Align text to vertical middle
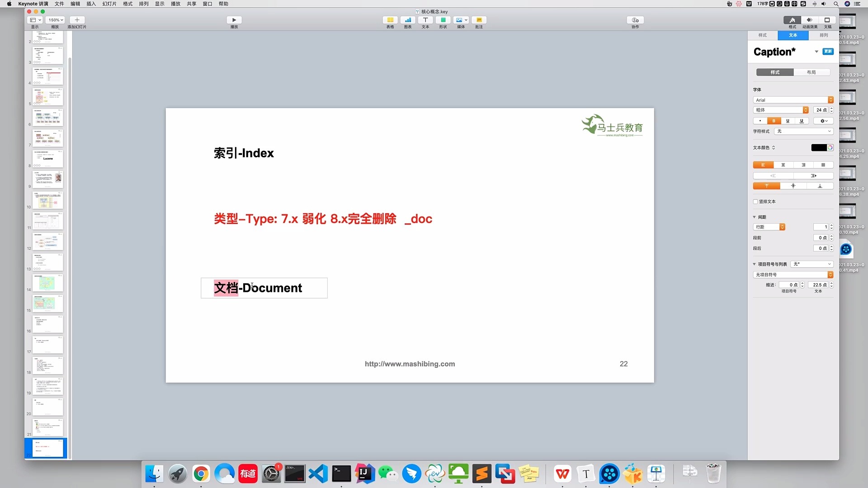 click(x=793, y=186)
